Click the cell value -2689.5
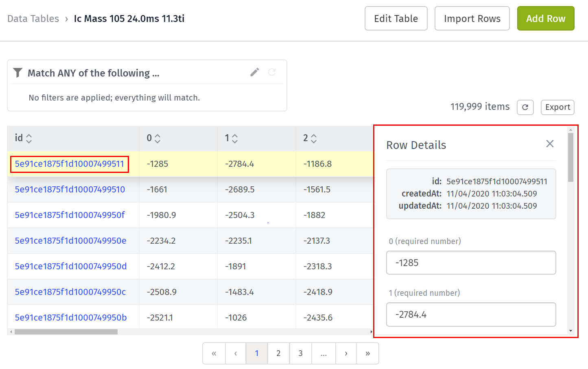 click(x=240, y=190)
